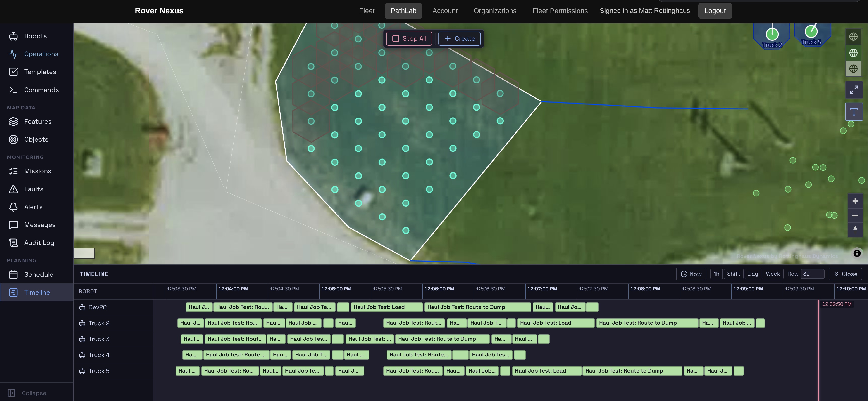Viewport: 868px width, 401px height.
Task: Open the Organizations tab
Action: point(495,11)
